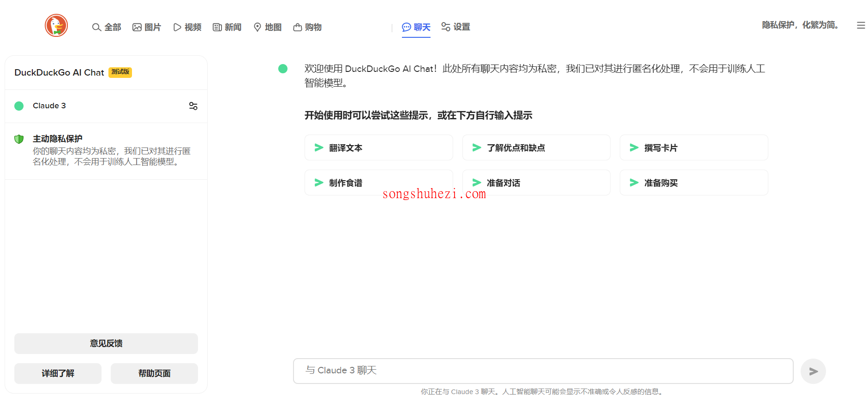Click the 详细了解 button
Image resolution: width=868 pixels, height=395 pixels.
click(58, 373)
